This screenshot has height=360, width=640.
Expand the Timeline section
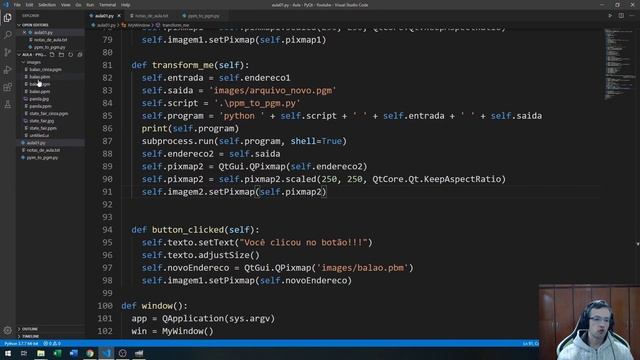coord(30,336)
